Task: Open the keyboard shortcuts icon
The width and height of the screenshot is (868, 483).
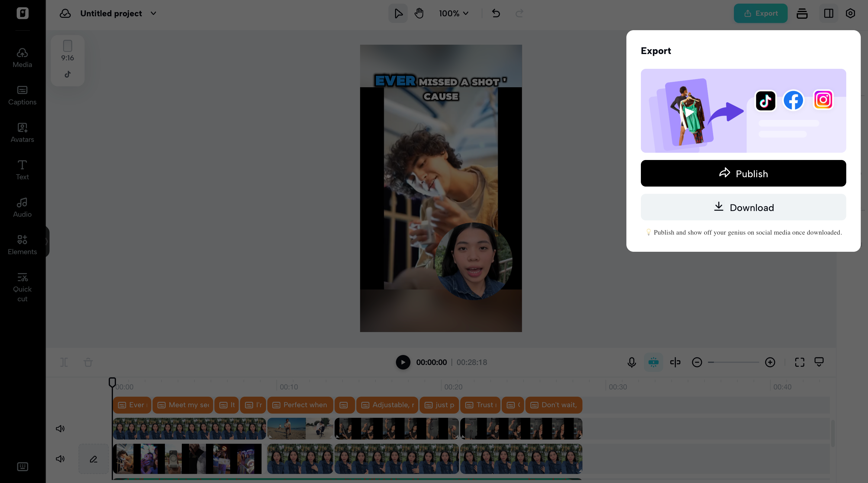Action: pyautogui.click(x=22, y=466)
